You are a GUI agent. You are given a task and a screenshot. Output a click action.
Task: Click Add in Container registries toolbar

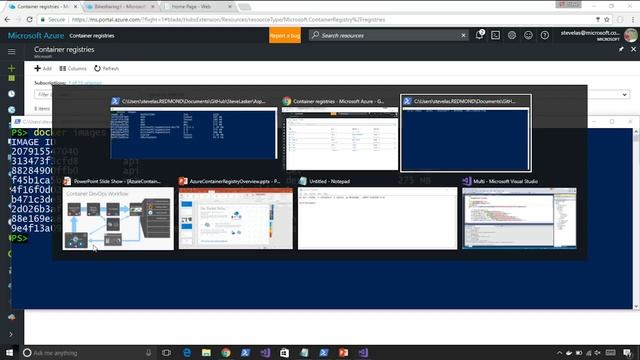[x=43, y=68]
